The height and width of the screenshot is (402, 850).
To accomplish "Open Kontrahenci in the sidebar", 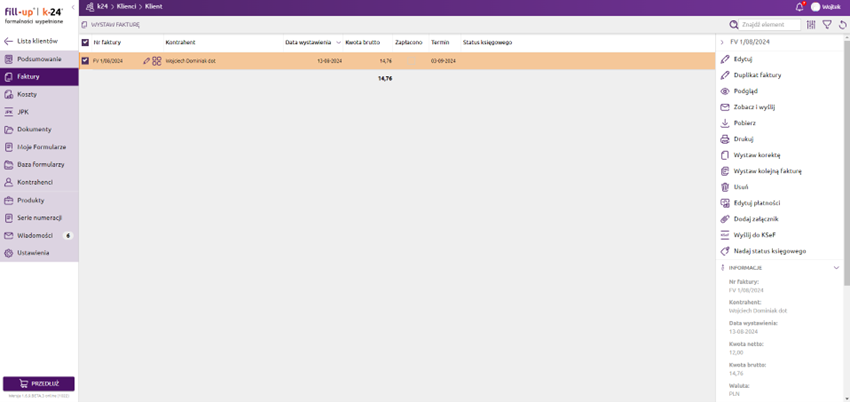I will [39, 182].
